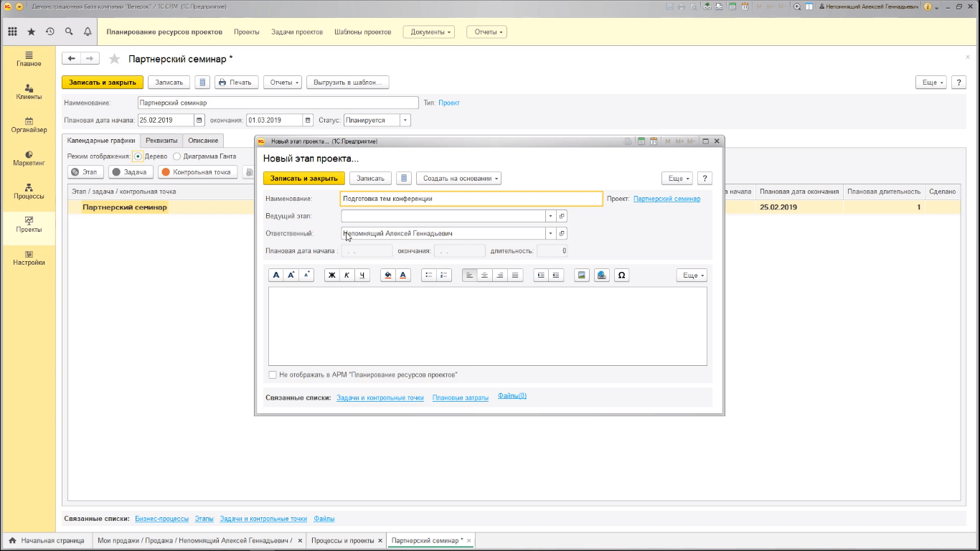Open the project form Еще menu
Image resolution: width=980 pixels, height=551 pixels.
coord(931,82)
